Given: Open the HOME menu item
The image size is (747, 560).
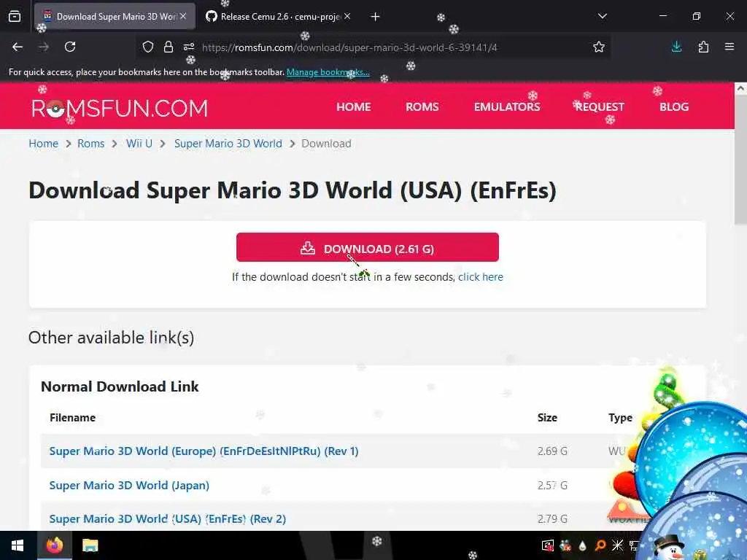Looking at the screenshot, I should [354, 106].
